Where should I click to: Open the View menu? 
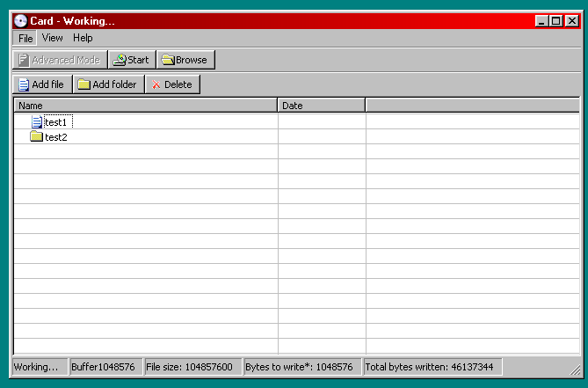52,39
